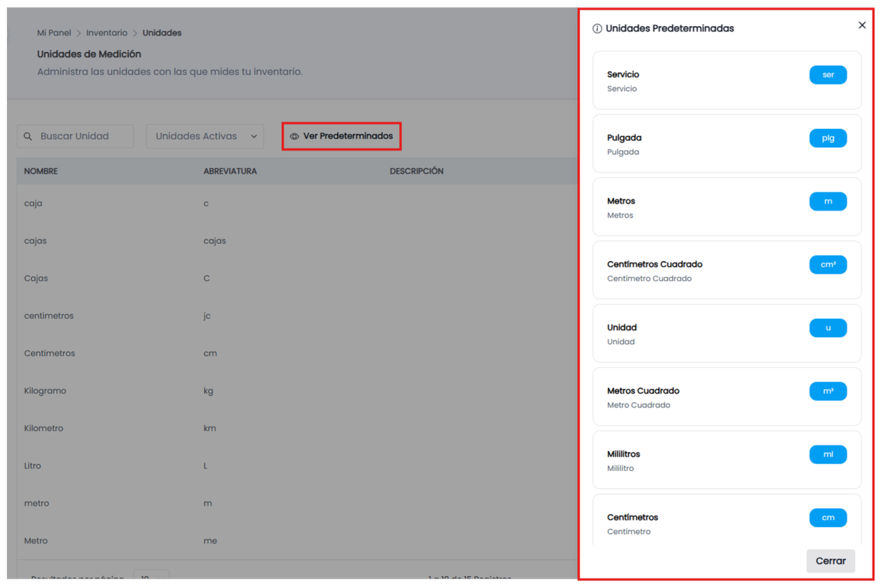Click the Metros Cuadrado card title

[x=643, y=391]
